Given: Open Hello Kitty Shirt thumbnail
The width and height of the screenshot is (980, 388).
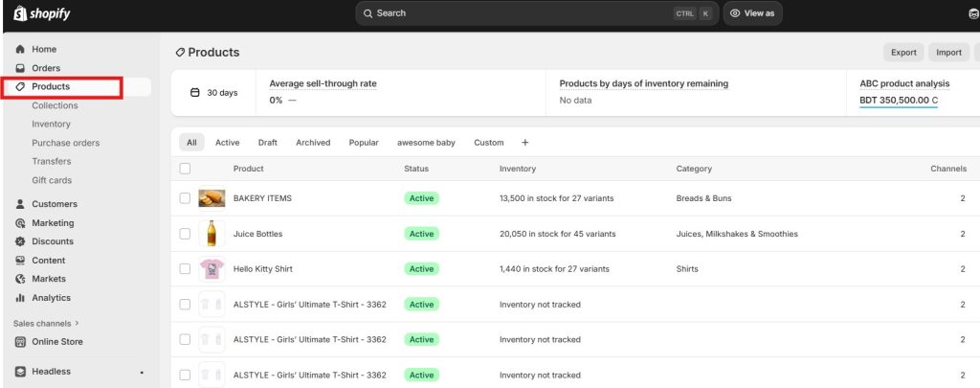Looking at the screenshot, I should 212,269.
